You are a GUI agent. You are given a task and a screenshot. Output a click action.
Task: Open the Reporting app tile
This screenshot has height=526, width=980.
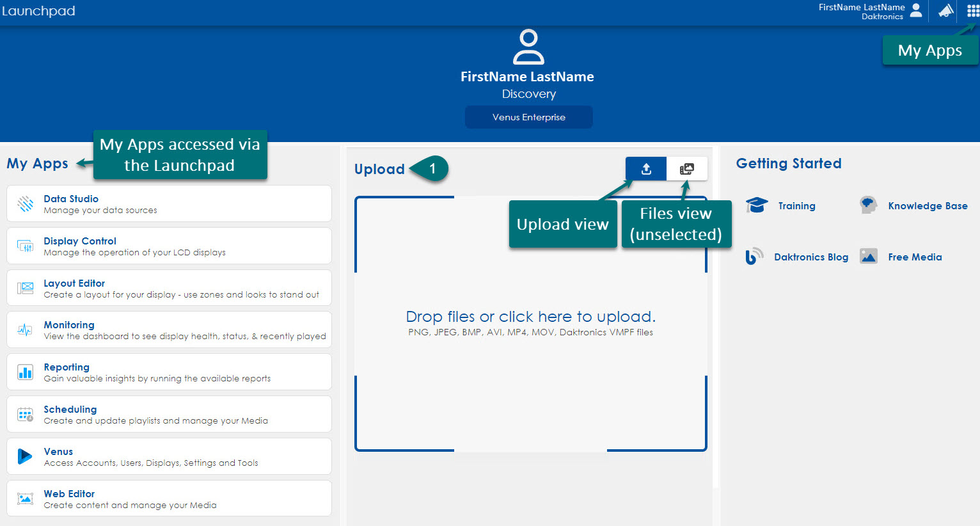[169, 372]
